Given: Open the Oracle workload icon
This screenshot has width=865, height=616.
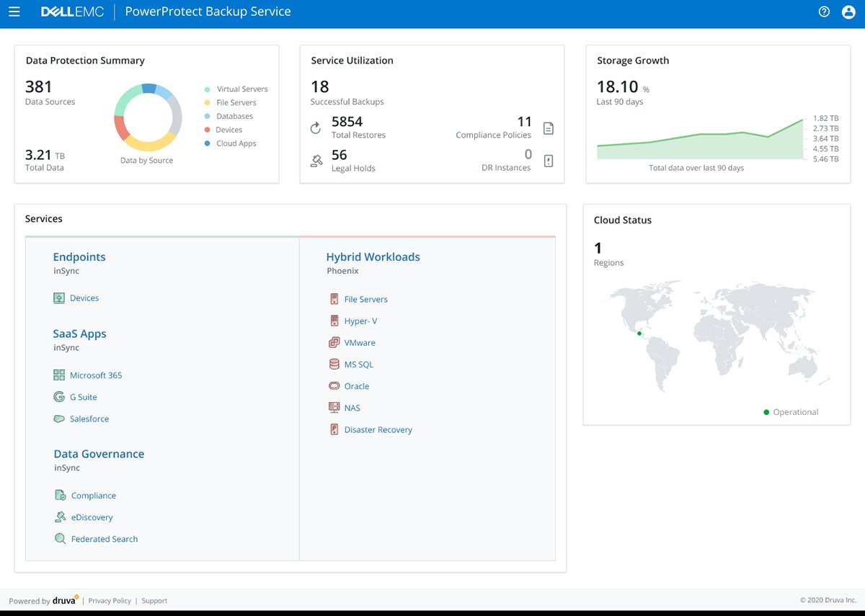Looking at the screenshot, I should click(x=333, y=386).
